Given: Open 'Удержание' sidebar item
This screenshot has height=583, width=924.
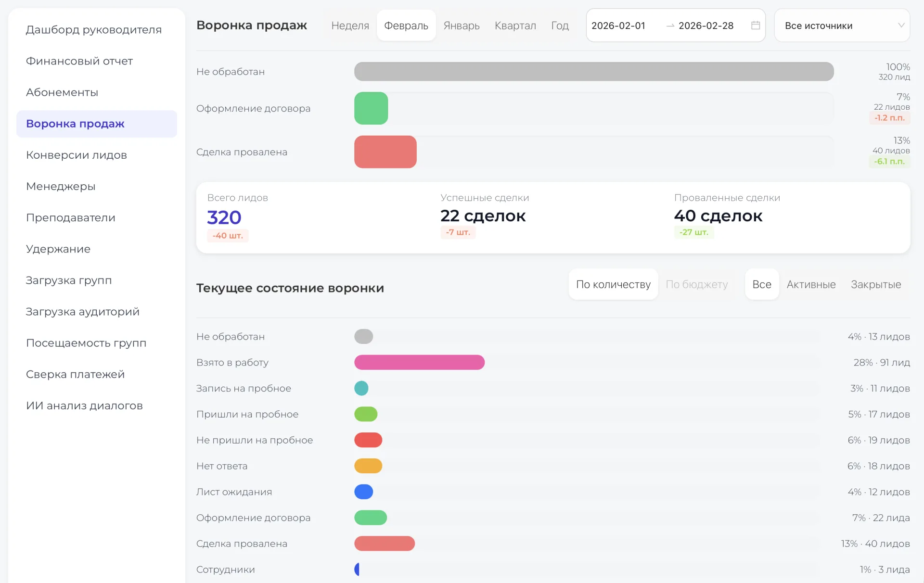Looking at the screenshot, I should [97, 249].
